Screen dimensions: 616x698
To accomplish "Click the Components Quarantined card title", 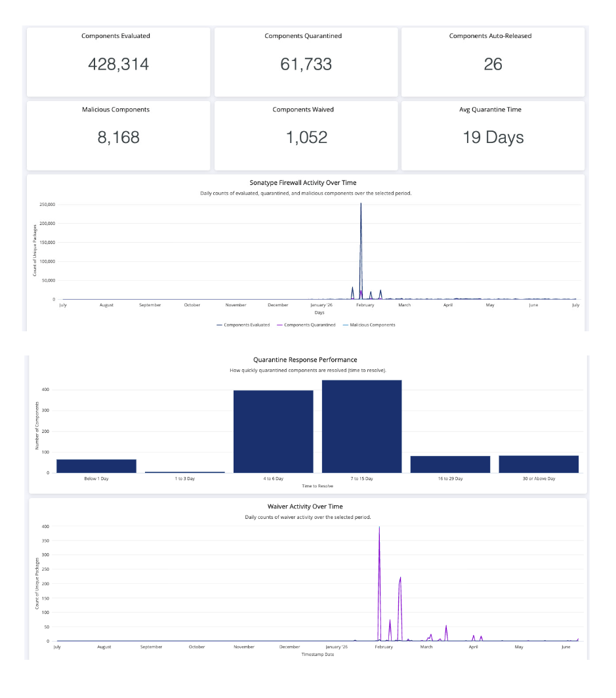I will (303, 36).
